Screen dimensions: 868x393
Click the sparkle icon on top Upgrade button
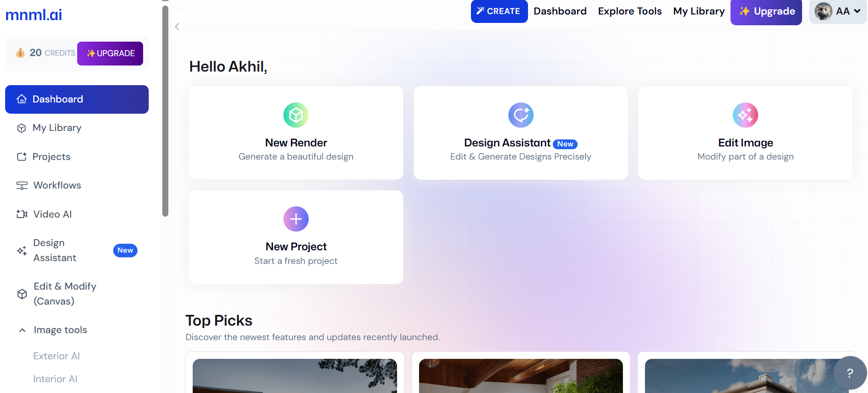745,11
